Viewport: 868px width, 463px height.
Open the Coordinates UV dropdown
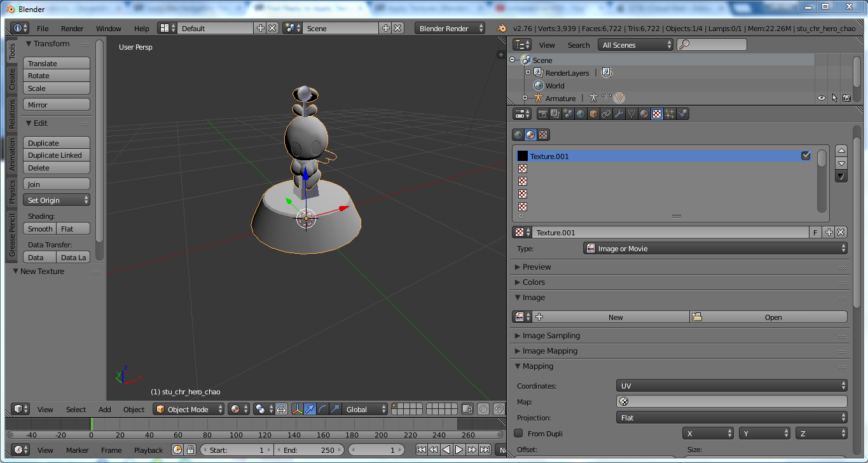click(732, 385)
